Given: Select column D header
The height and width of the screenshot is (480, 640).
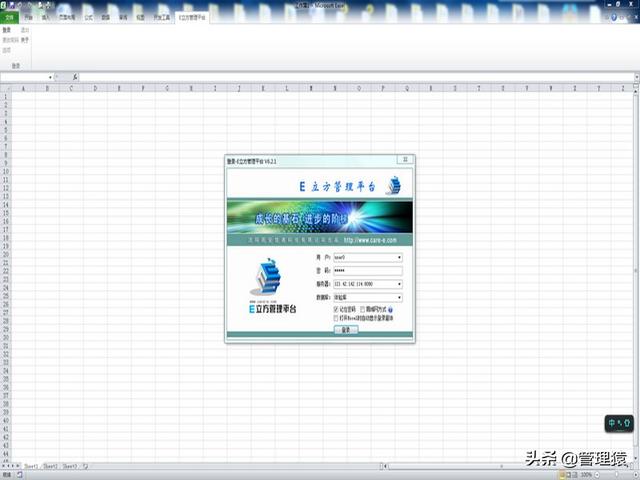Looking at the screenshot, I should pyautogui.click(x=95, y=88).
